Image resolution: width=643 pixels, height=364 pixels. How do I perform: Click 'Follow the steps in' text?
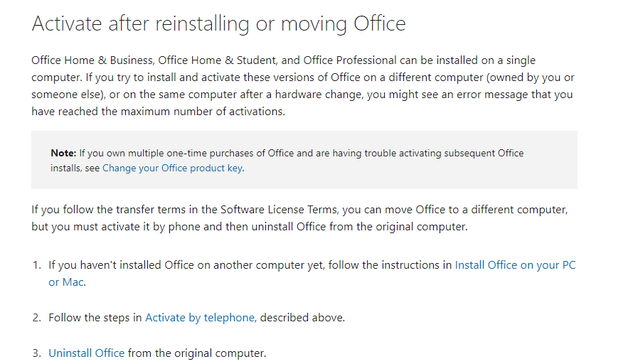point(95,318)
